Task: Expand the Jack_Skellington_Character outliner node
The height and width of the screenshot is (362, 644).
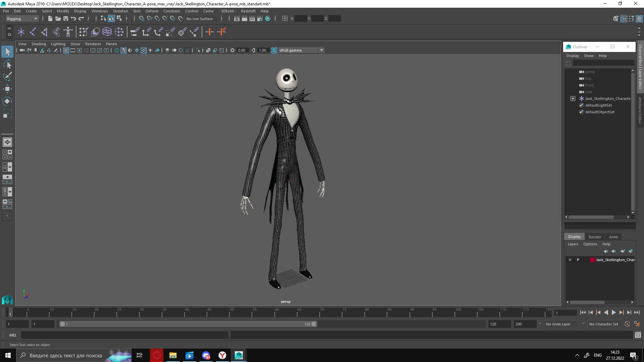Action: (x=573, y=99)
